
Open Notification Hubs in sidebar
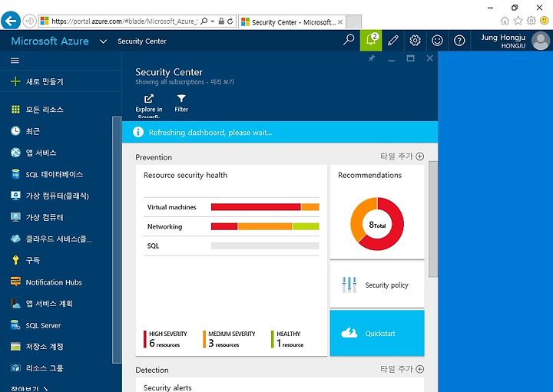coord(46,282)
